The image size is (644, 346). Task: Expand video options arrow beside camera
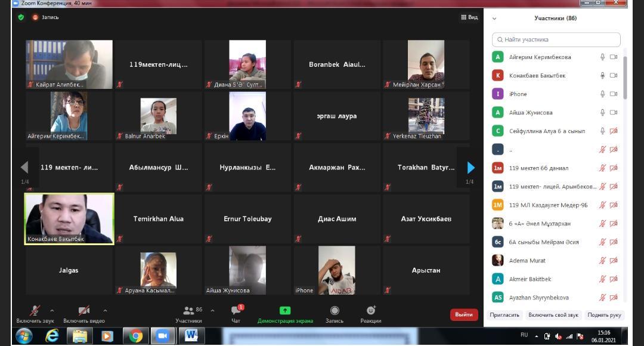(105, 310)
